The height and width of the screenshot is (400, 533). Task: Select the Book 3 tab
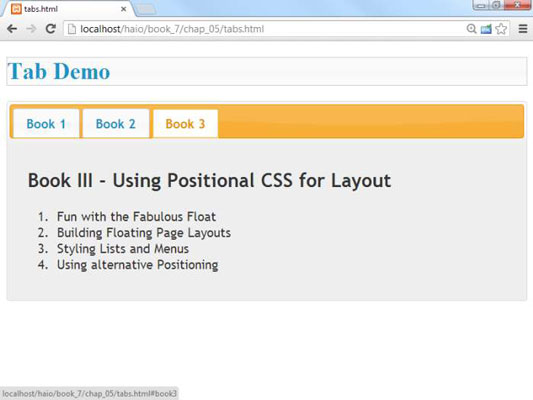[185, 124]
